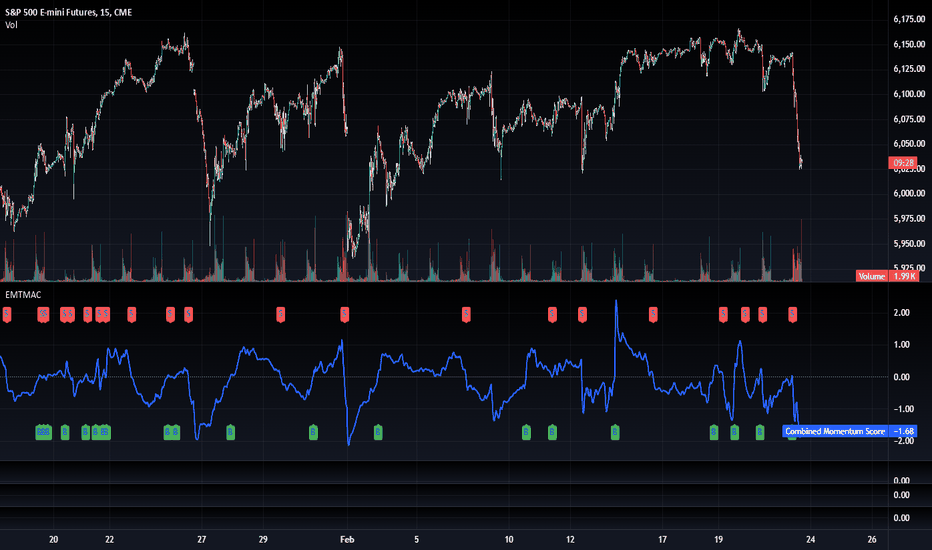Click the red 09:28 countdown price label
Viewport: 932px width, 550px height.
903,162
